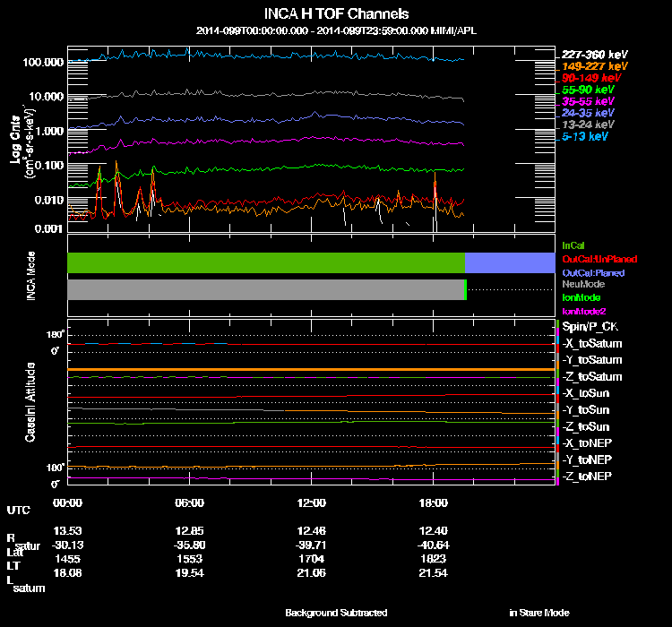
Task: Click the latitude value '-40.64'
Action: pos(434,545)
